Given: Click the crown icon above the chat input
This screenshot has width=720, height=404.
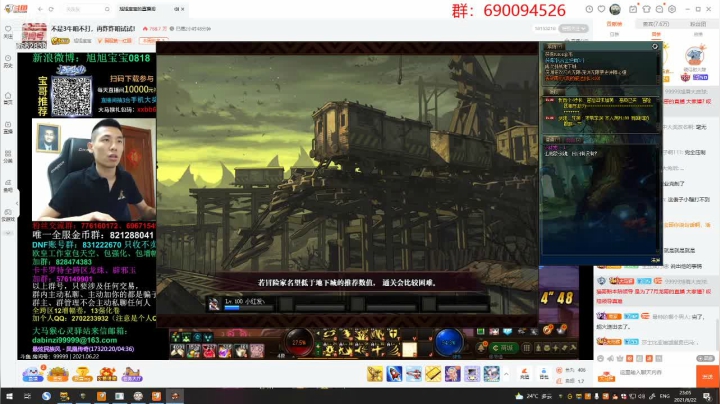Looking at the screenshot, I should tap(620, 359).
